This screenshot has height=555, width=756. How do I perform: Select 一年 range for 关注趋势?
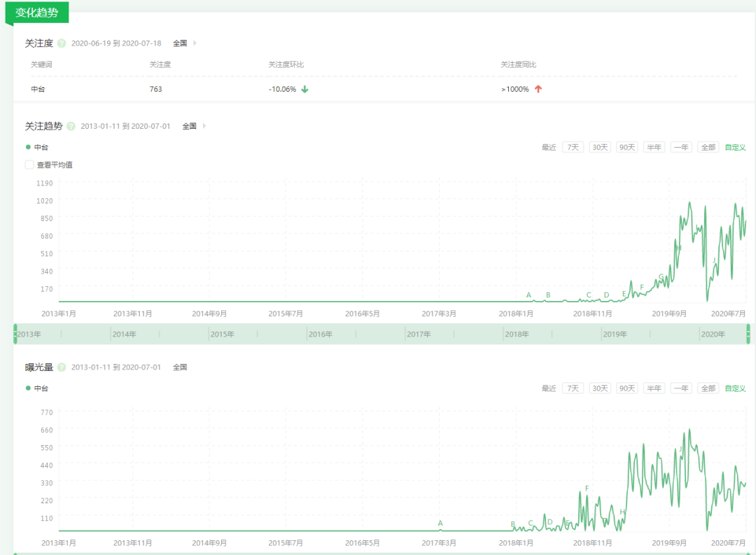coord(681,148)
